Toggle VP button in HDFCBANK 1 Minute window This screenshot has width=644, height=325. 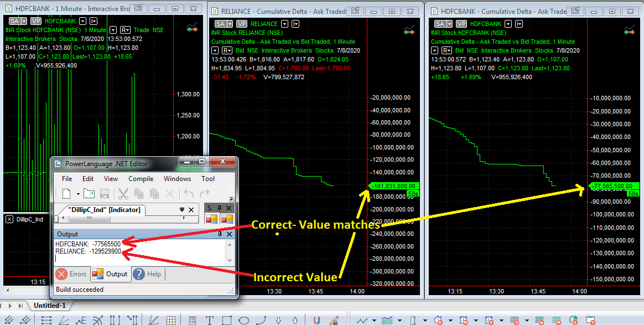click(x=36, y=21)
